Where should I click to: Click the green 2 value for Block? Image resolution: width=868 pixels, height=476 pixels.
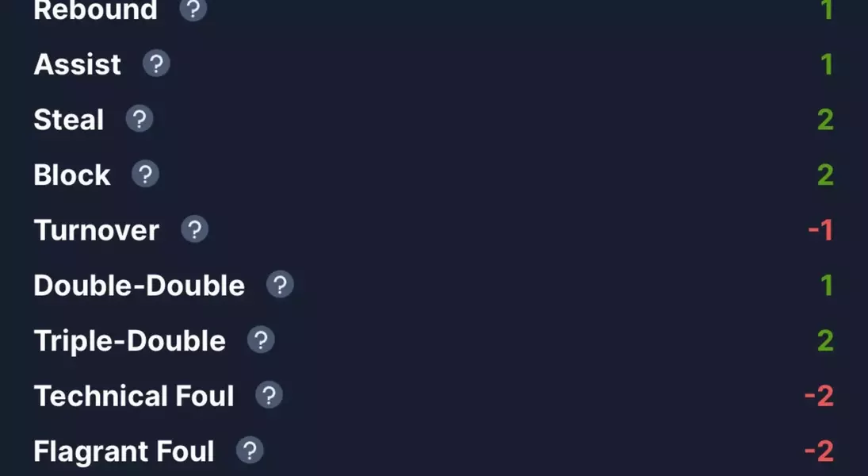825,175
